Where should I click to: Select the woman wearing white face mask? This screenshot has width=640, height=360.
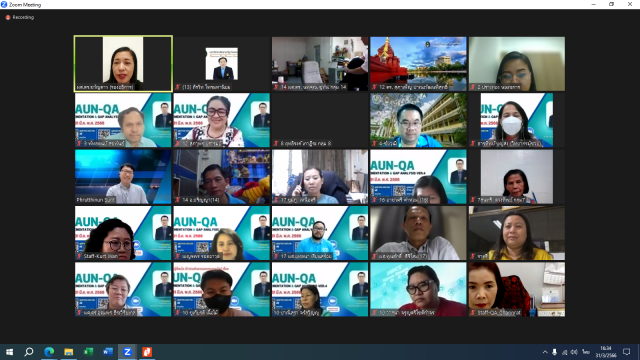click(517, 120)
